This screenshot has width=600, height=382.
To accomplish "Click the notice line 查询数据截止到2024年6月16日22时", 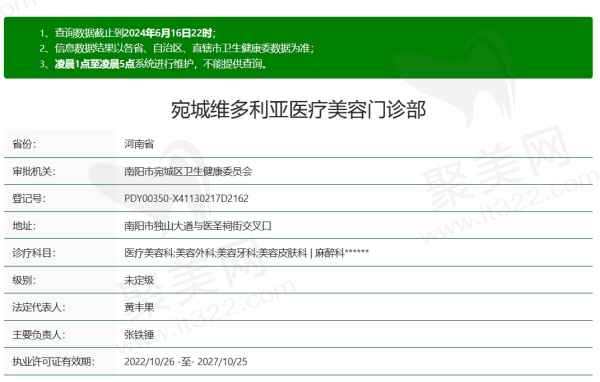I will tap(135, 33).
